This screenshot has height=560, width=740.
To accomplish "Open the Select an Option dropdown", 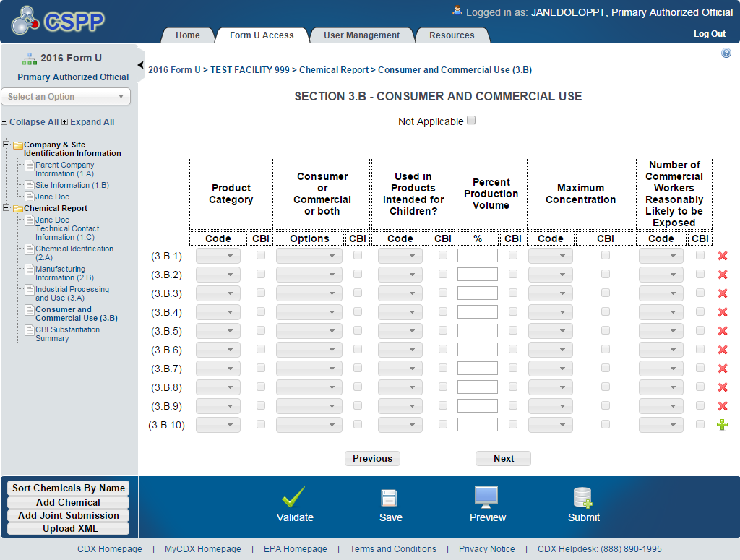I will pos(66,97).
